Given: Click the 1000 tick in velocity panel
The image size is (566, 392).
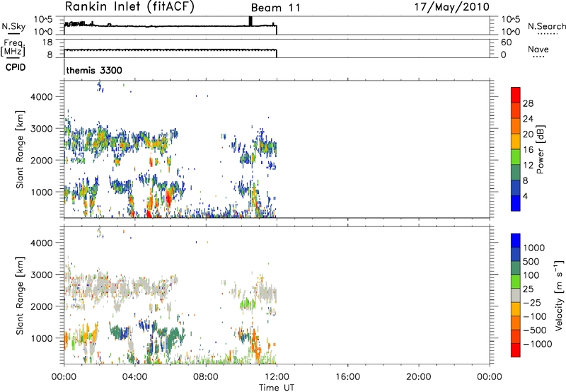Looking at the screenshot, I should pos(42,338).
